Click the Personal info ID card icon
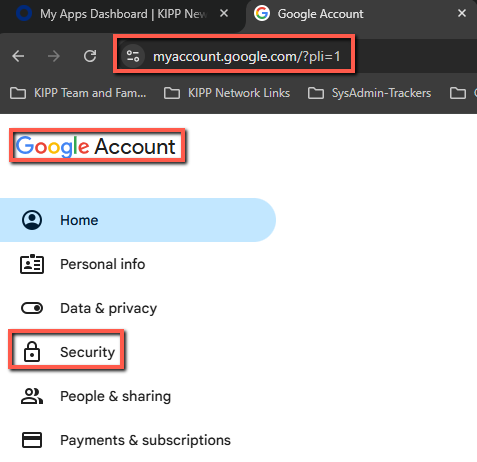Viewport: 477px width, 462px height. click(x=32, y=264)
